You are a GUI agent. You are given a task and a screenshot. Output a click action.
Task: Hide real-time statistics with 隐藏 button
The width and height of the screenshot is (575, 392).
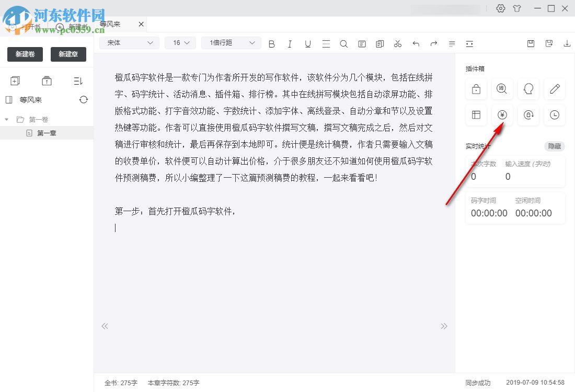[x=554, y=146]
